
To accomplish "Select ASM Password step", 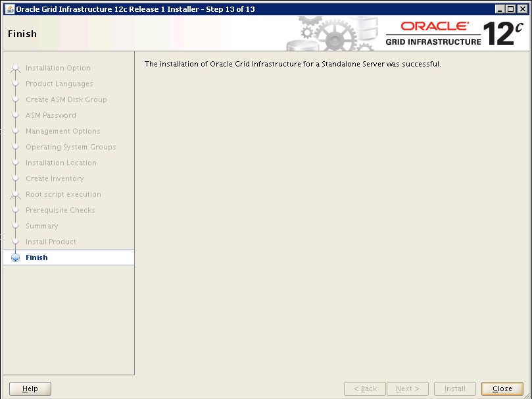I will coord(51,115).
